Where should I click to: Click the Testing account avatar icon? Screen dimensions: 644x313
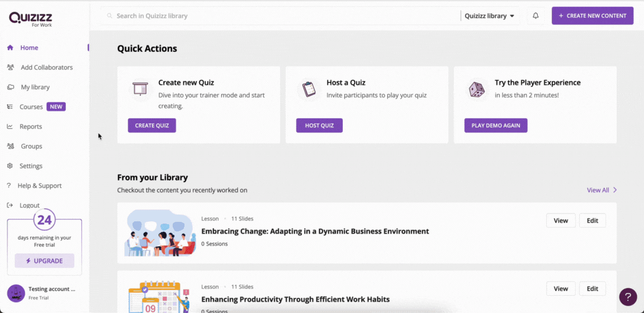(16, 293)
